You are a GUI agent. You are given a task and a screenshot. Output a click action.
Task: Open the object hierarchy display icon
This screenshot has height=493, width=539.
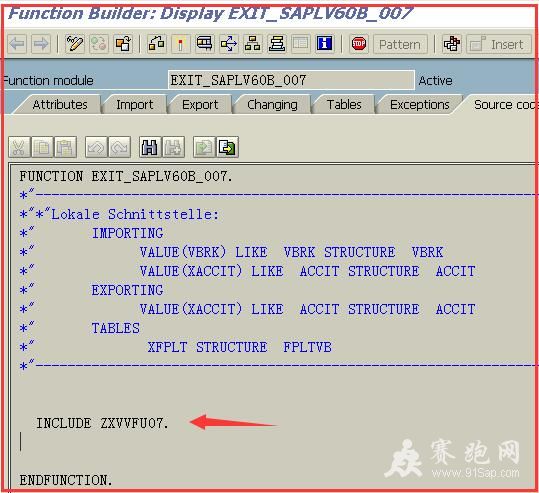(x=253, y=44)
